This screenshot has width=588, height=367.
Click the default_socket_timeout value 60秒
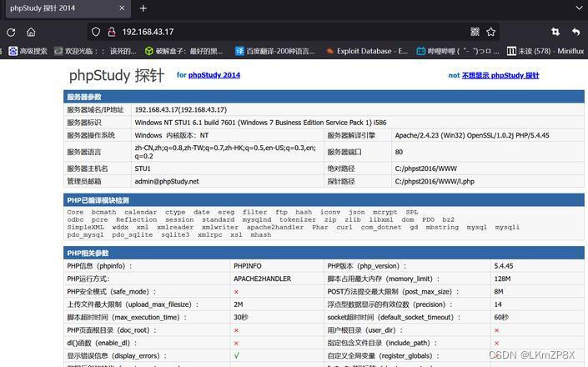[x=501, y=317]
